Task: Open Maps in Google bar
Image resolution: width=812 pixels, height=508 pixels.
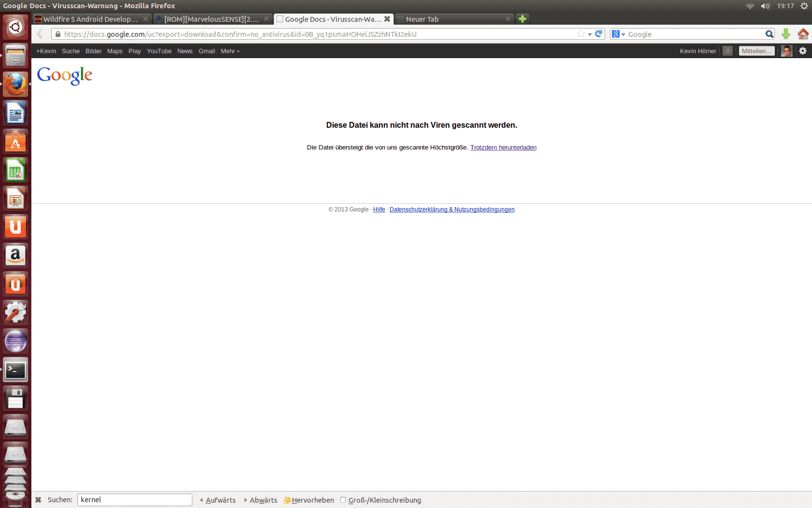Action: [115, 51]
